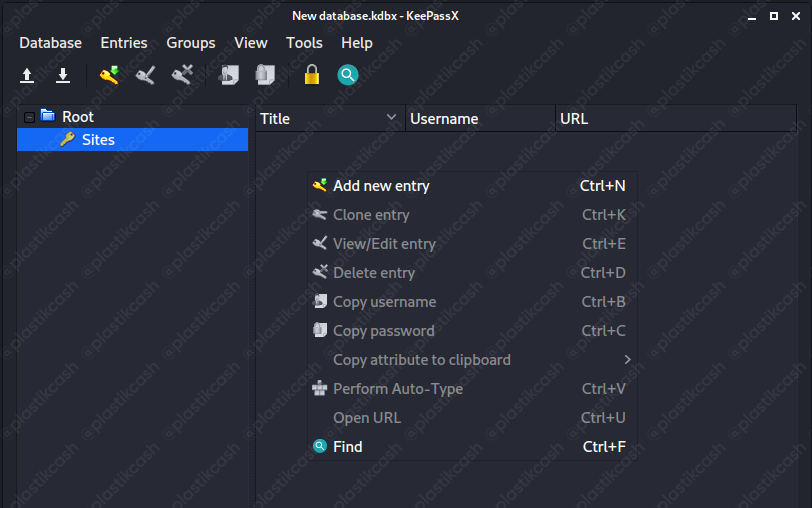Click the Delete entry toolbar icon

click(x=182, y=75)
